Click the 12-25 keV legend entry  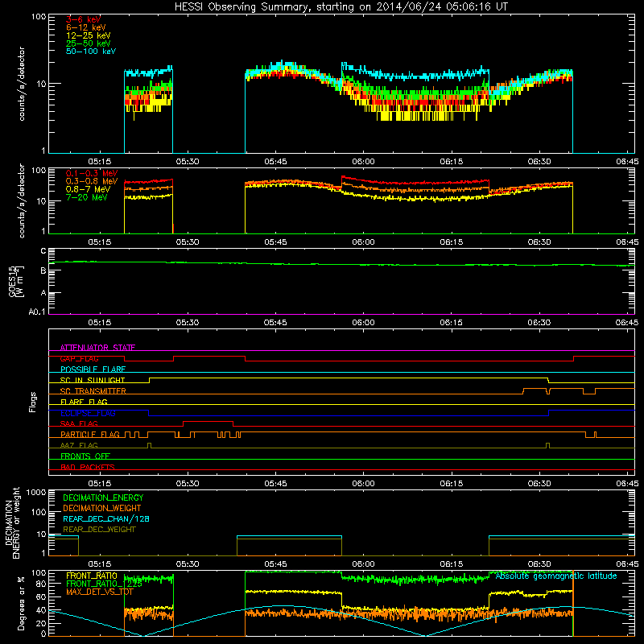(x=89, y=35)
